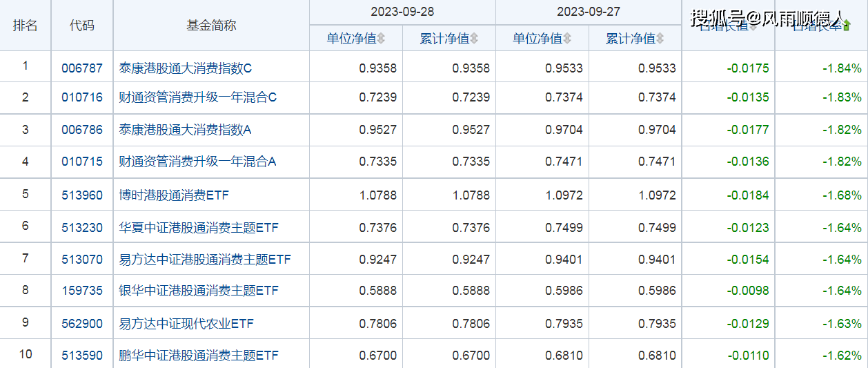
Task: Click fund code 159735
Action: pos(81,291)
